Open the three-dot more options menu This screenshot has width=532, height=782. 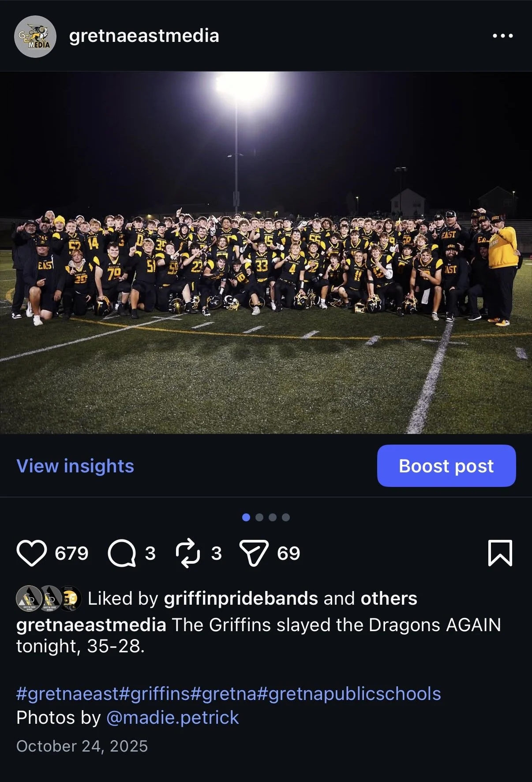pos(503,36)
